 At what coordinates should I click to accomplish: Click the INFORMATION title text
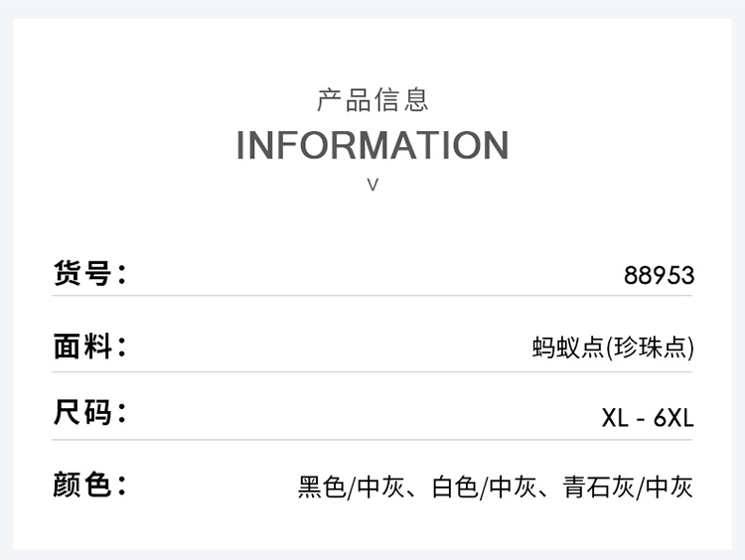click(x=372, y=145)
